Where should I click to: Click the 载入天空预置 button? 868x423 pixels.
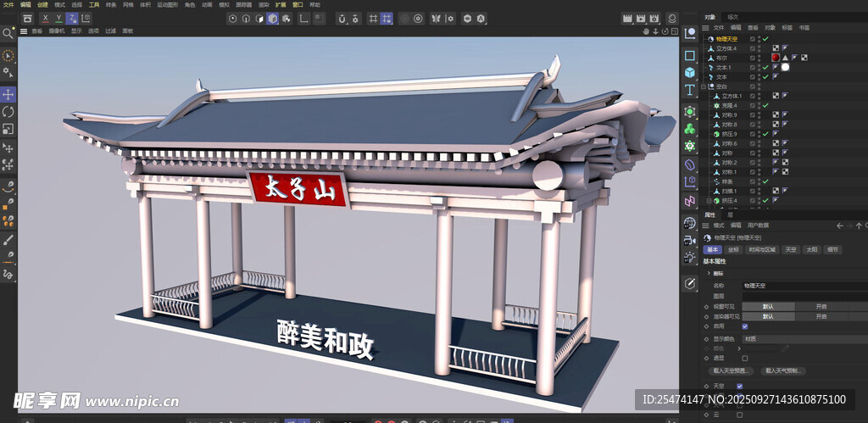[733, 370]
